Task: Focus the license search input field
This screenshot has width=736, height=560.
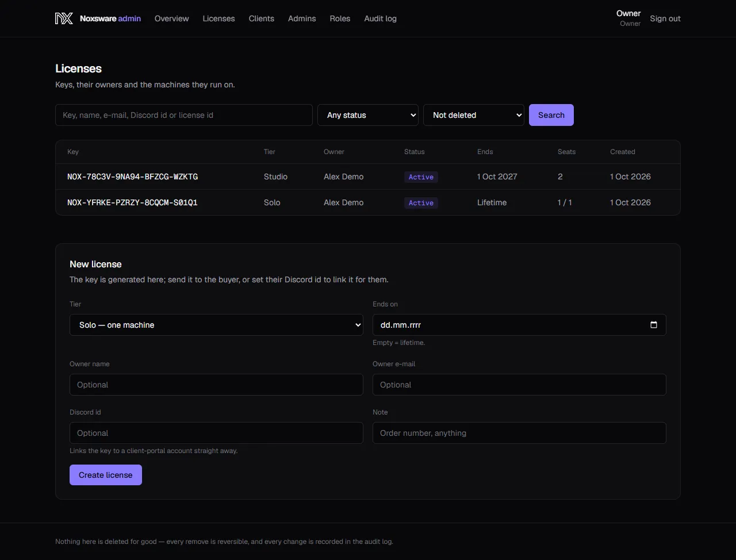Action: pos(184,115)
